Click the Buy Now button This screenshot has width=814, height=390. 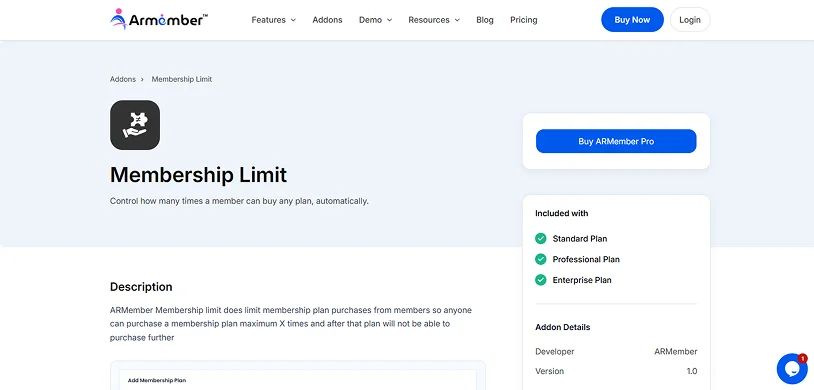coord(632,20)
